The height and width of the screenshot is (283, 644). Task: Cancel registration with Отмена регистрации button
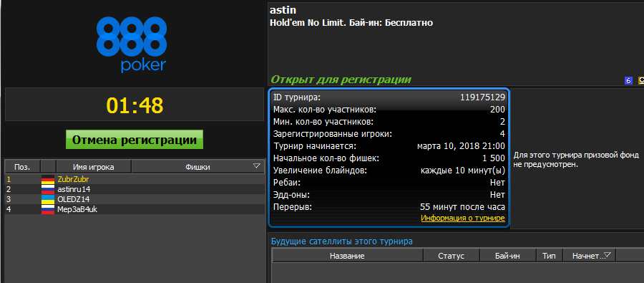coord(135,140)
